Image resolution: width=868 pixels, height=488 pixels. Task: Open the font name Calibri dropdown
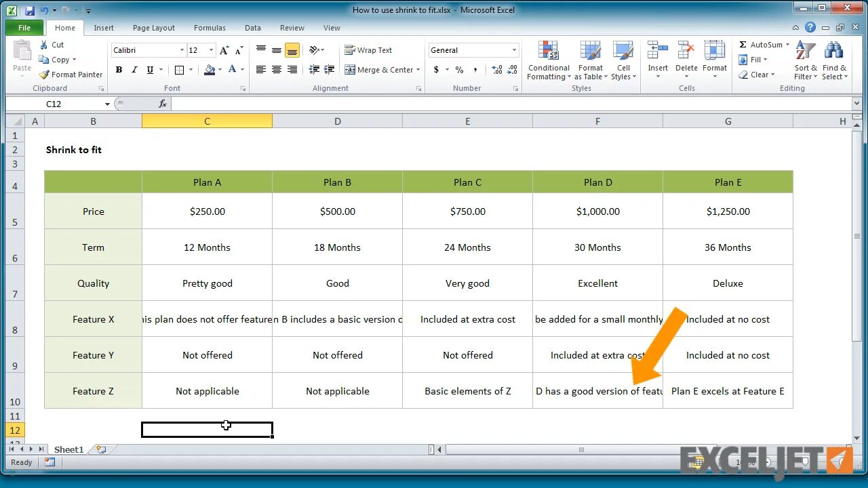[182, 50]
